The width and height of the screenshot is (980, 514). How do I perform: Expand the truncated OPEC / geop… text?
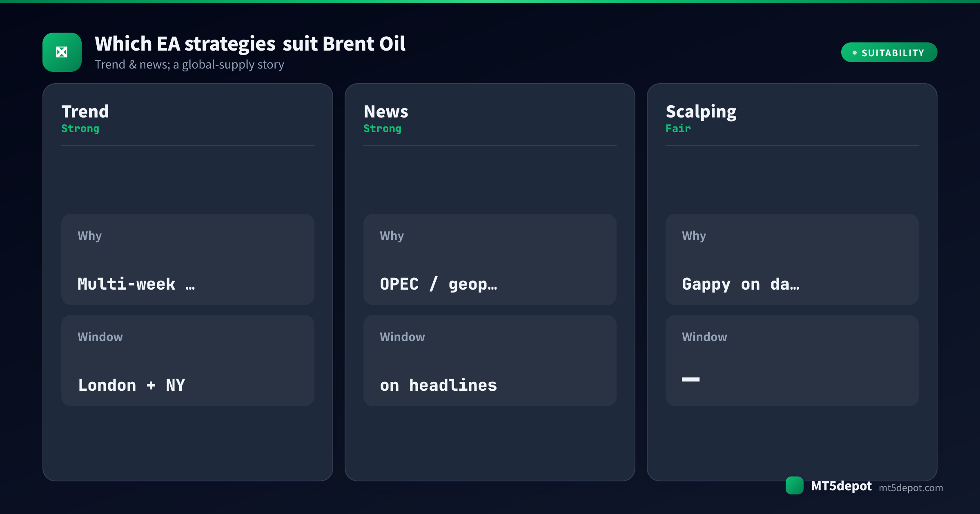click(x=439, y=284)
